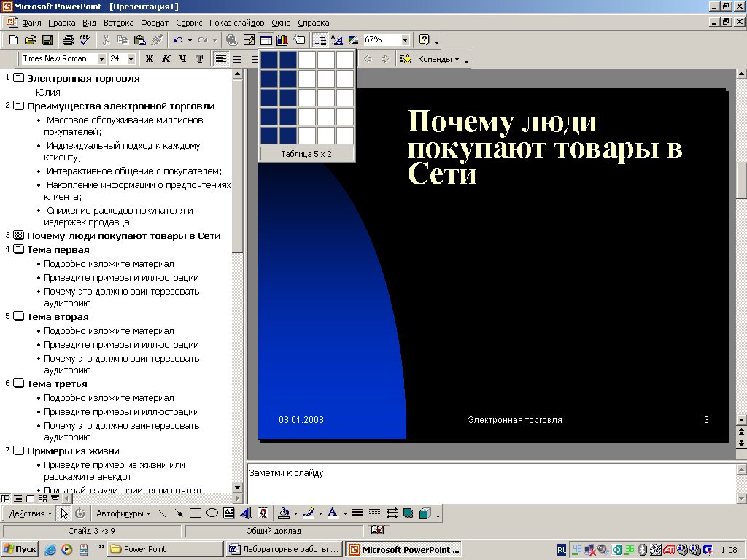Toggle underline formatting (Ч)
The image size is (747, 560).
pos(182,58)
